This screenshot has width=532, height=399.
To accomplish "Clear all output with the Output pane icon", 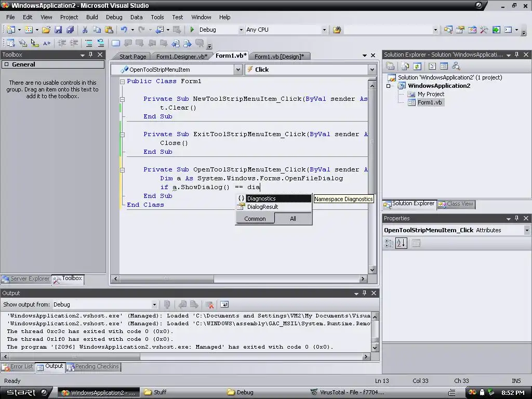I will [209, 304].
